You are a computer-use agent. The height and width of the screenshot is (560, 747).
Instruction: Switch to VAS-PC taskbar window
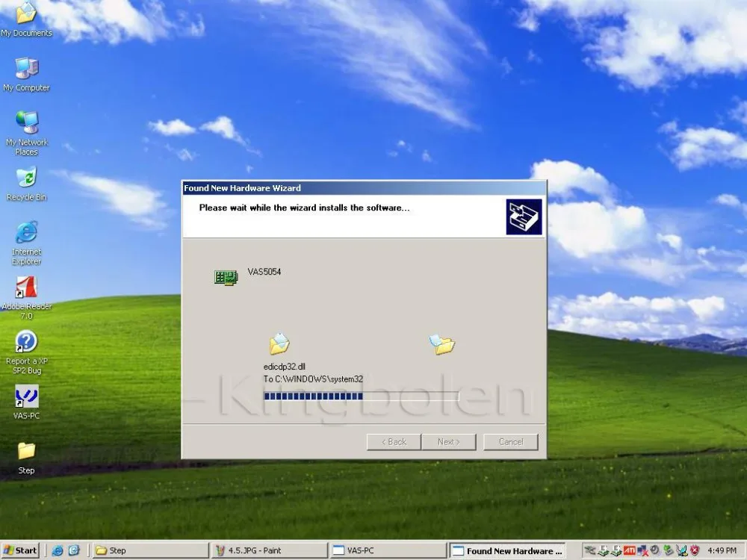(x=388, y=550)
